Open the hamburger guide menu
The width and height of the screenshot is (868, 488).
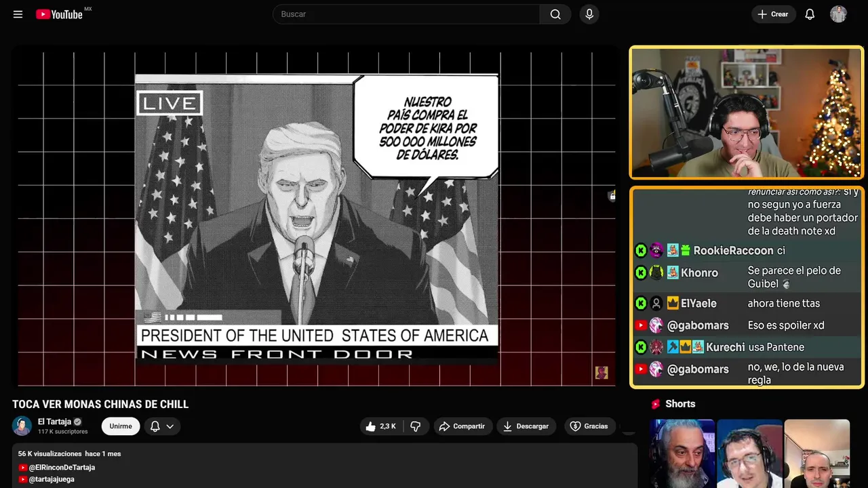18,14
